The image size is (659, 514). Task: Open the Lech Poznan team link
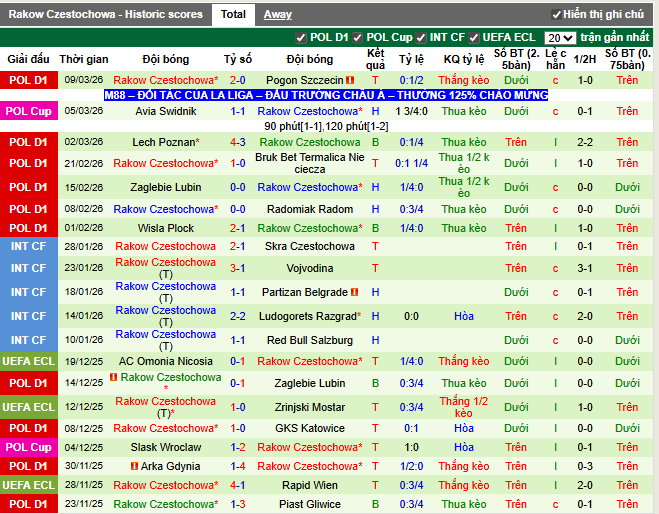click(x=164, y=142)
